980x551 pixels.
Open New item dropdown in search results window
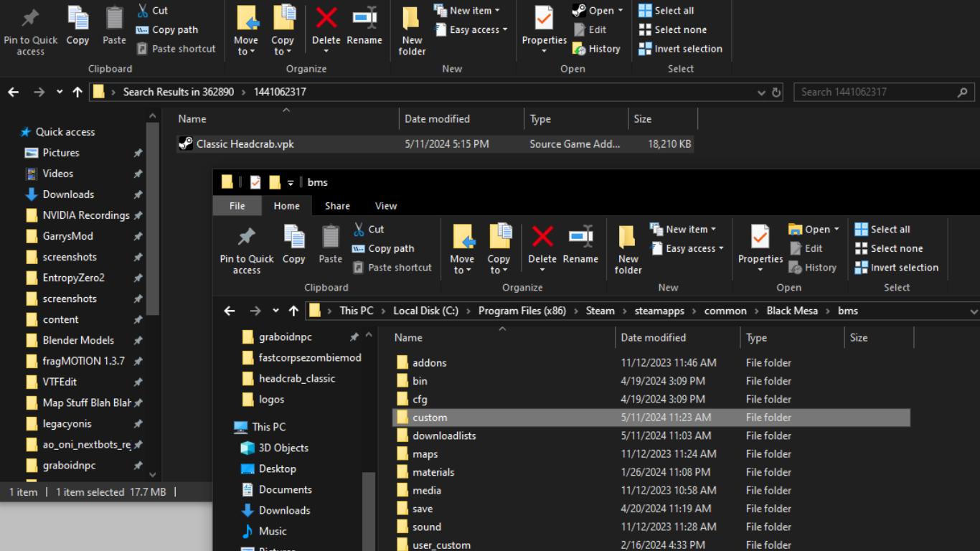[x=467, y=10]
